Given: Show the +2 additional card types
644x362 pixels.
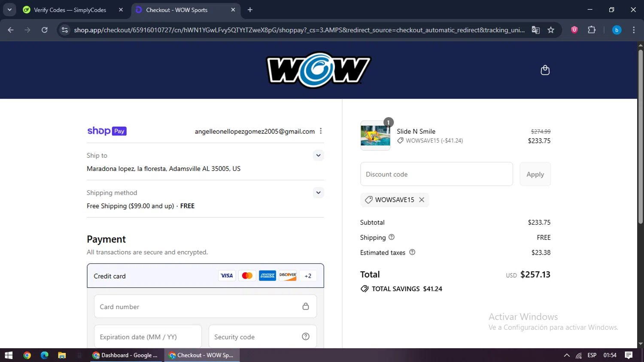Looking at the screenshot, I should (308, 276).
